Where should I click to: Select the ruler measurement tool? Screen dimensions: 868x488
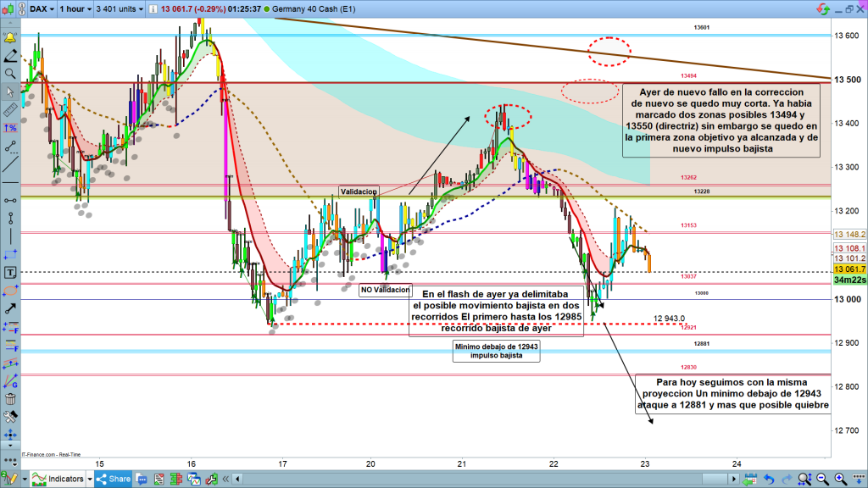pyautogui.click(x=11, y=110)
